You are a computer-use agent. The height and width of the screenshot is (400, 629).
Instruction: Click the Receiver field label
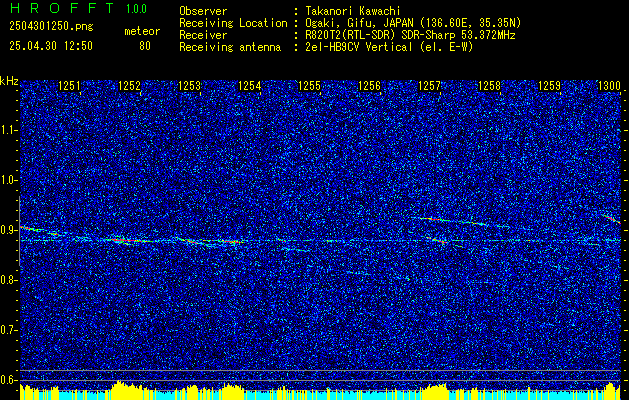203,35
